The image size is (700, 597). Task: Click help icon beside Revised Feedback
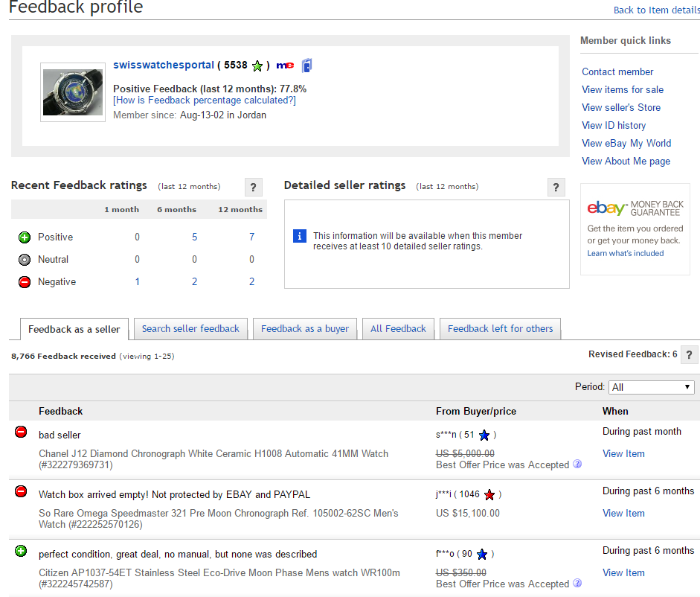click(x=690, y=354)
